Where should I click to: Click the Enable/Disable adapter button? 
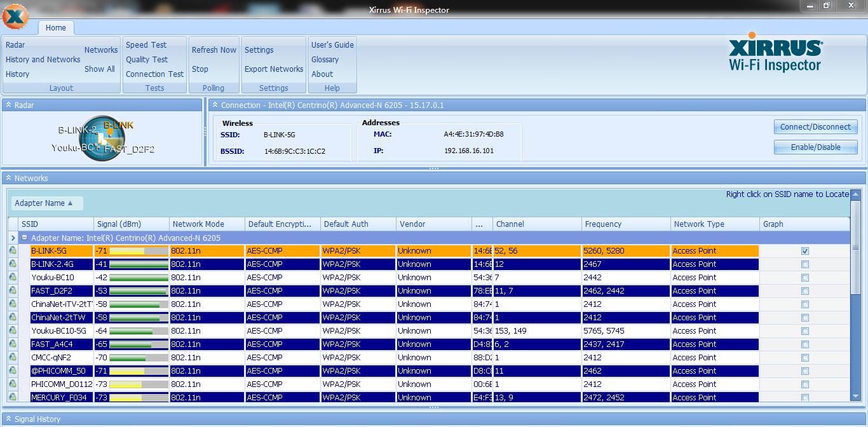click(x=816, y=147)
